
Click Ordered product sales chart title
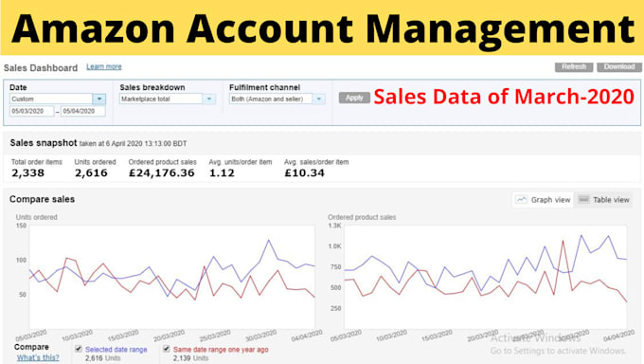[362, 217]
